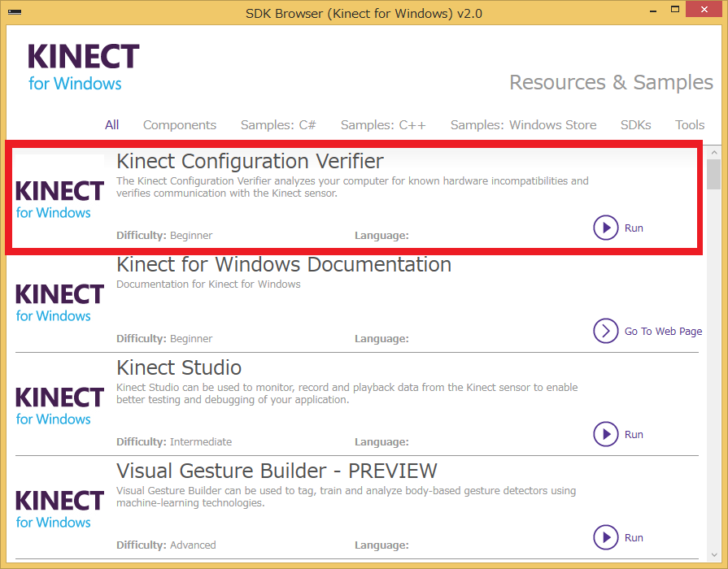Show the Samples: C# tab
This screenshot has height=569, width=728.
278,125
